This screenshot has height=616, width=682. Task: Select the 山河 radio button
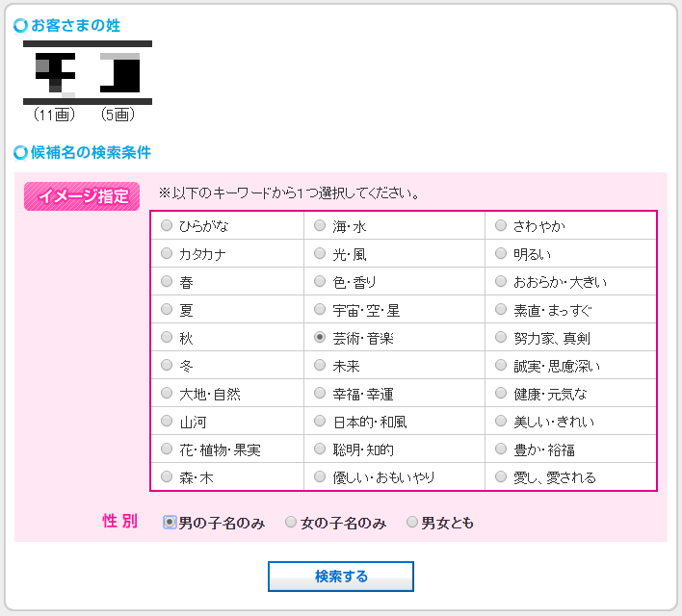(x=167, y=421)
